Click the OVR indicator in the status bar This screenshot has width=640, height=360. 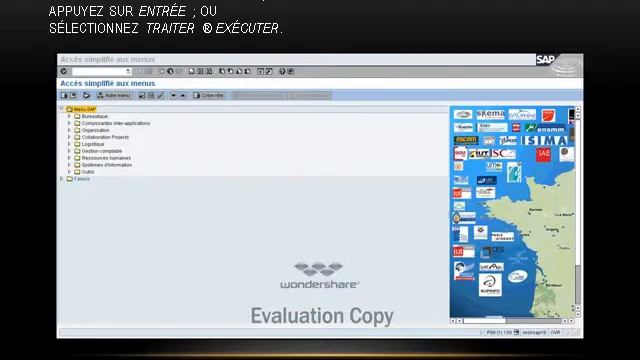tap(555, 333)
